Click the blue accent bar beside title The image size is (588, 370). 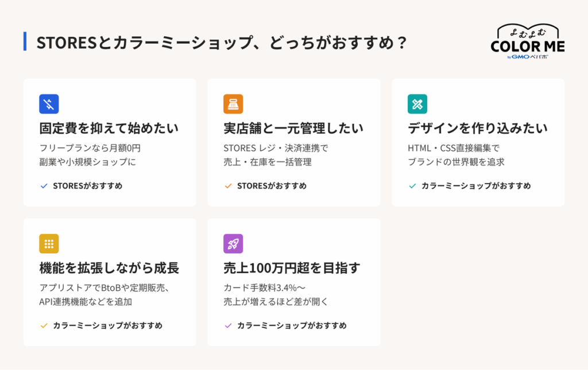pyautogui.click(x=25, y=41)
